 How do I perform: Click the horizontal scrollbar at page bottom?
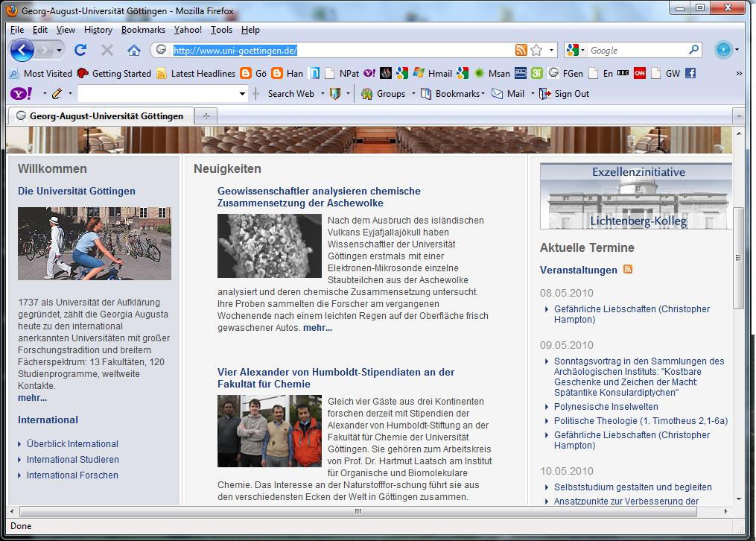coord(358,512)
